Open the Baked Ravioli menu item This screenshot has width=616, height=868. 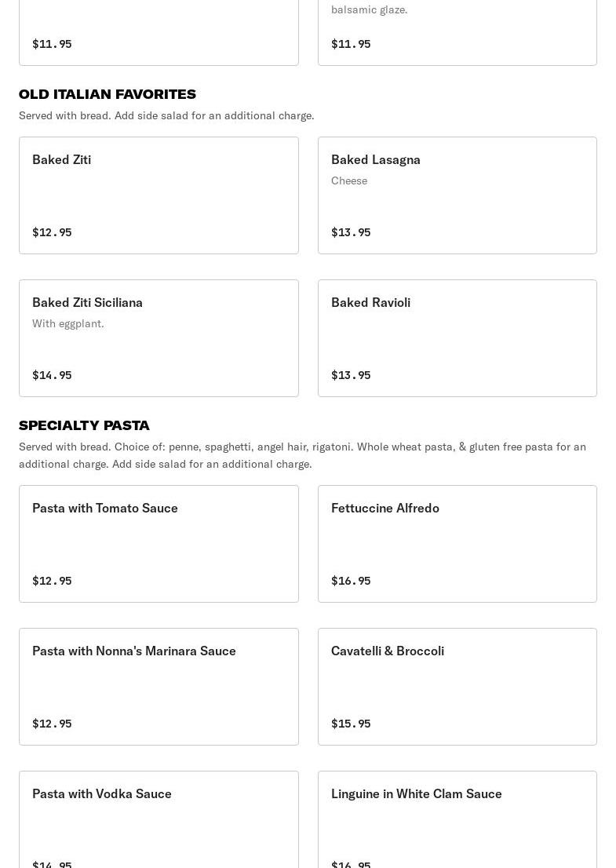coord(457,338)
